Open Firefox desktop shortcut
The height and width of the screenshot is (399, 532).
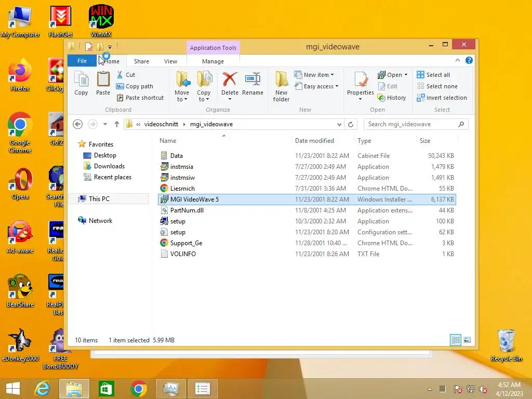click(20, 75)
